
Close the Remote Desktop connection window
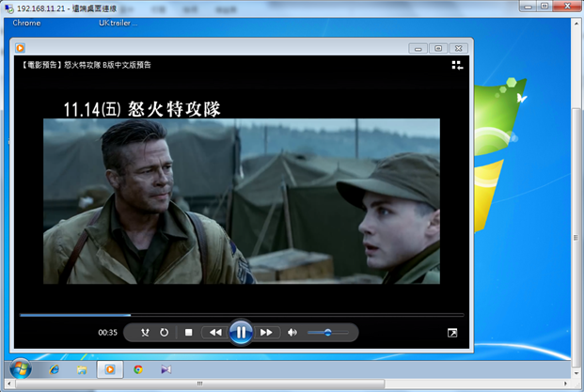pos(567,7)
